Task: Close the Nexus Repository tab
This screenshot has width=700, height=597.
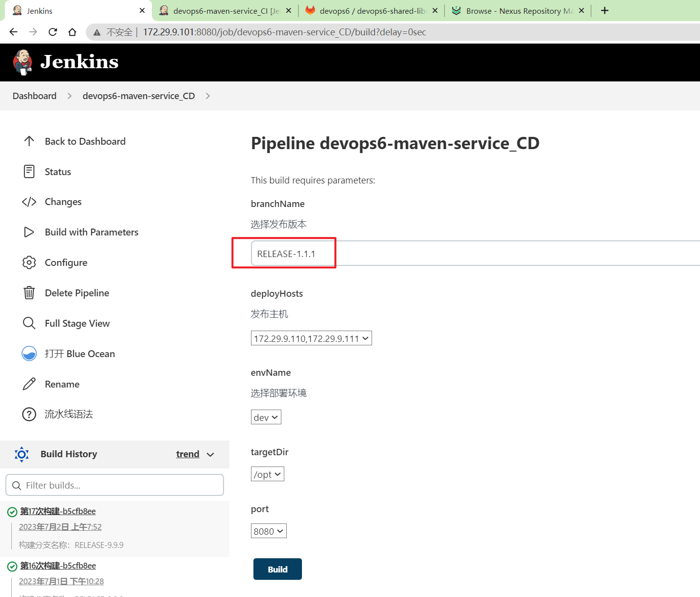Action: 581,10
